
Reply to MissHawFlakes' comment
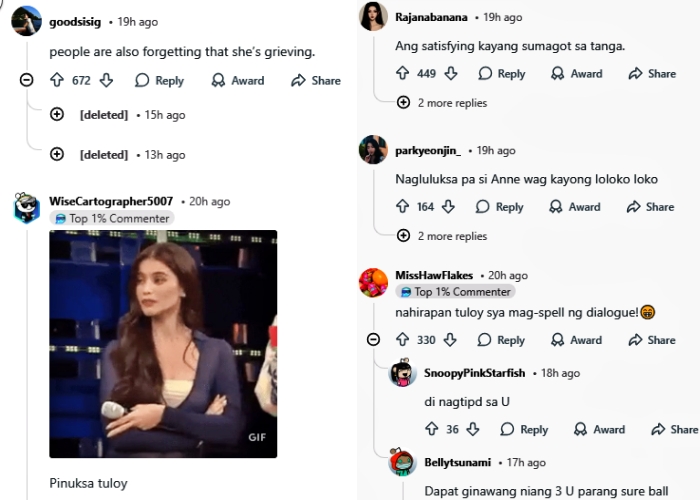(500, 340)
